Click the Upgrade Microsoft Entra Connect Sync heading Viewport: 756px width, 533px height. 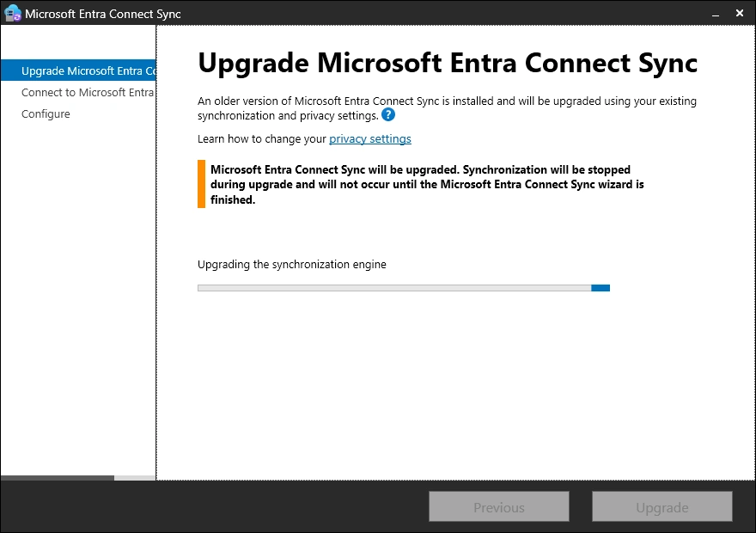click(448, 63)
